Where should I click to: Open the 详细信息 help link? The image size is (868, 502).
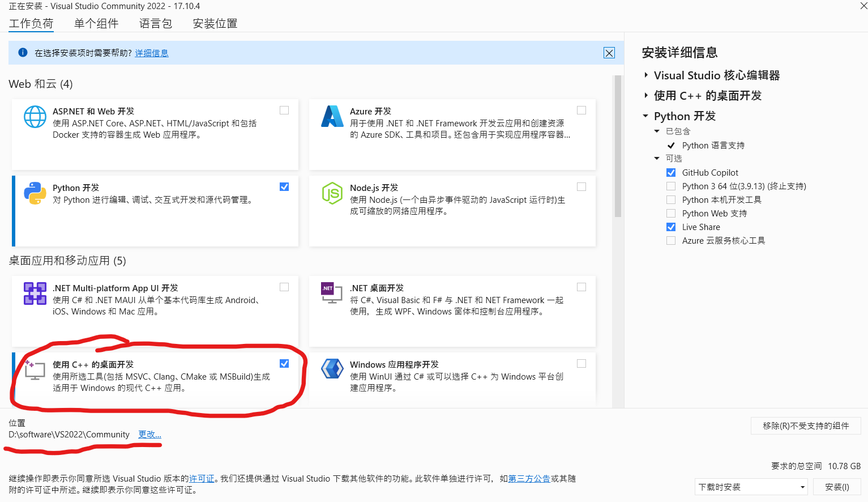point(152,53)
